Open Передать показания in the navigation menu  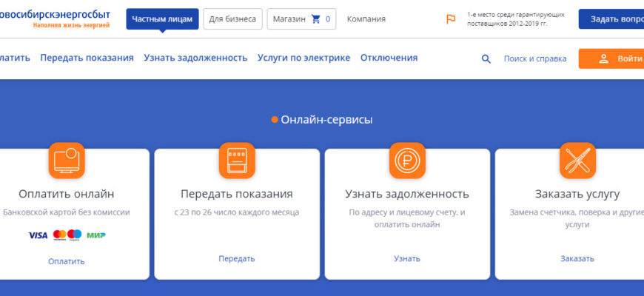(x=87, y=58)
